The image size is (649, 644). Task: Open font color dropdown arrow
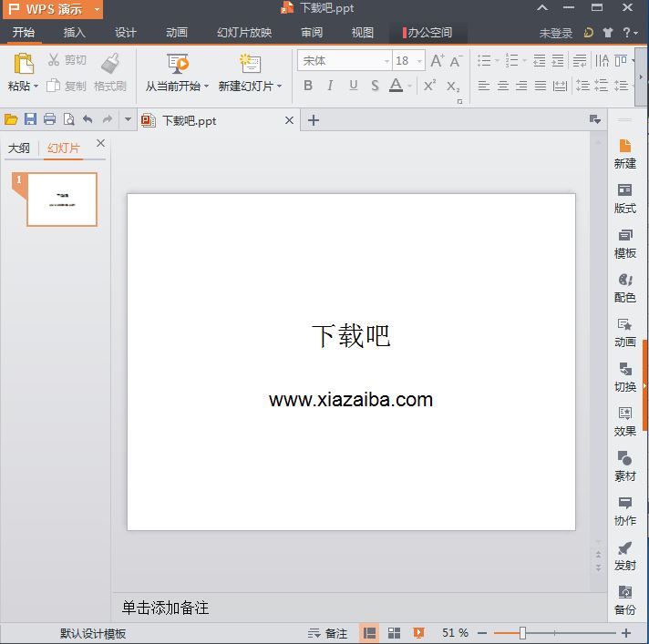pyautogui.click(x=409, y=86)
